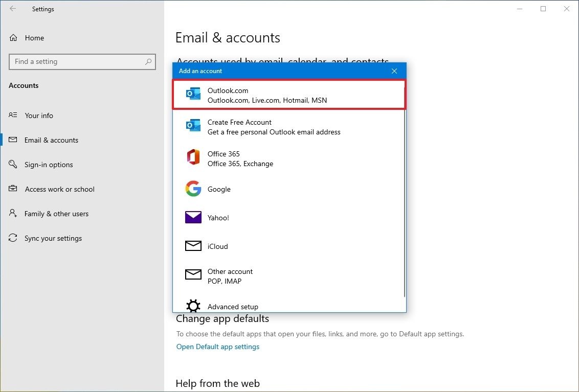Screen dimensions: 579x392
Task: Open Sync your settings page
Action: coord(82,238)
